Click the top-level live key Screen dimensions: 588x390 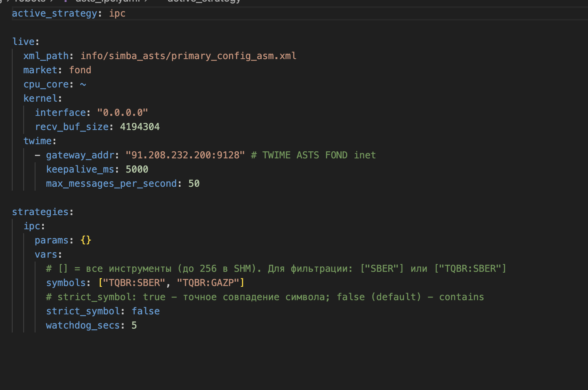tap(23, 42)
